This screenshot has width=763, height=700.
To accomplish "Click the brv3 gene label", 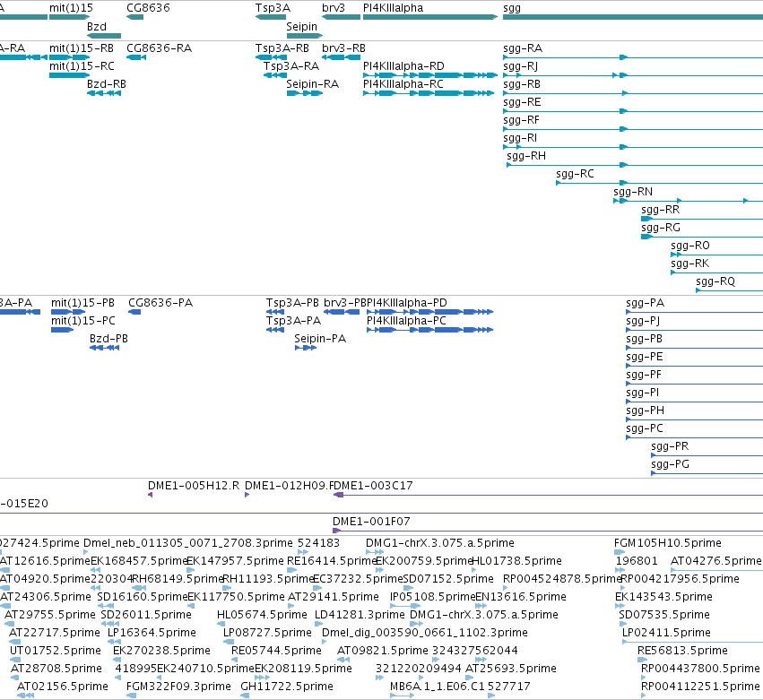I will [x=334, y=8].
